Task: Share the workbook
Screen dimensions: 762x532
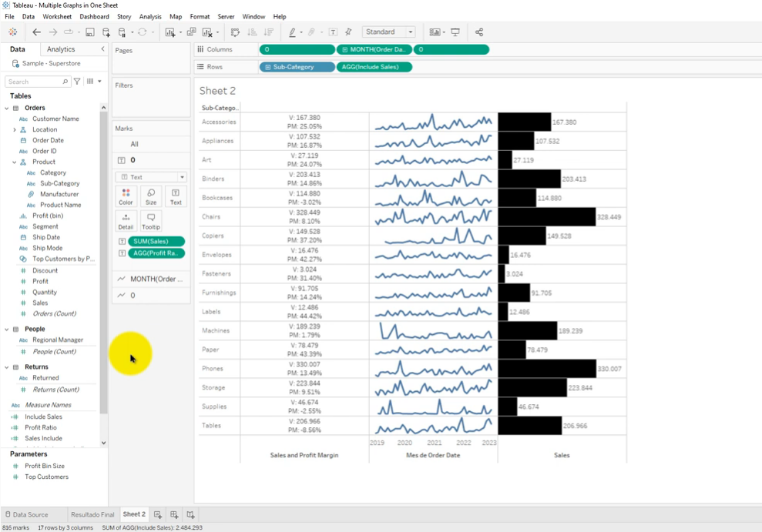Action: pyautogui.click(x=478, y=32)
